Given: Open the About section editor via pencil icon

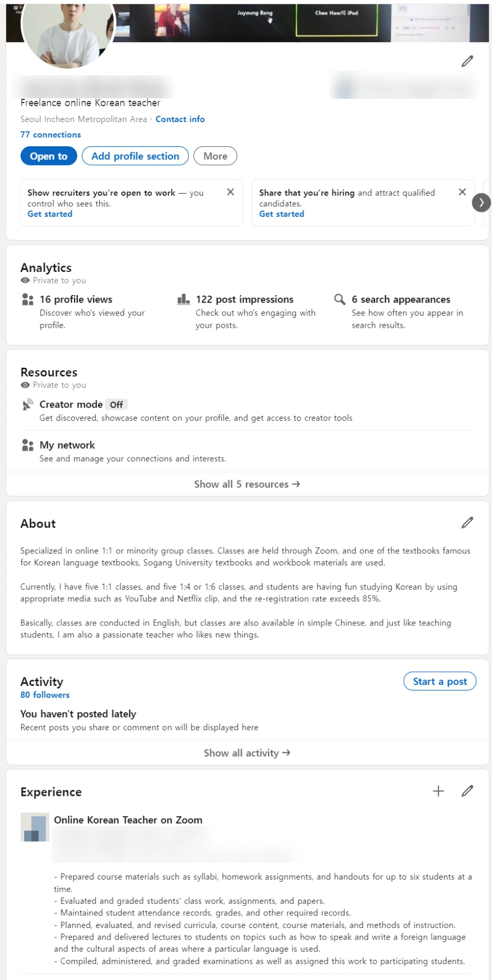Looking at the screenshot, I should coord(467,522).
